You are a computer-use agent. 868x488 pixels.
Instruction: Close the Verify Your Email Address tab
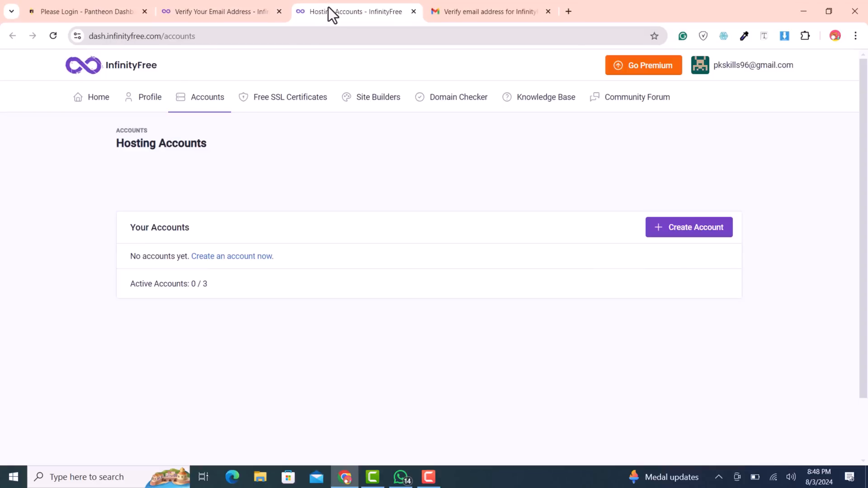tap(279, 12)
